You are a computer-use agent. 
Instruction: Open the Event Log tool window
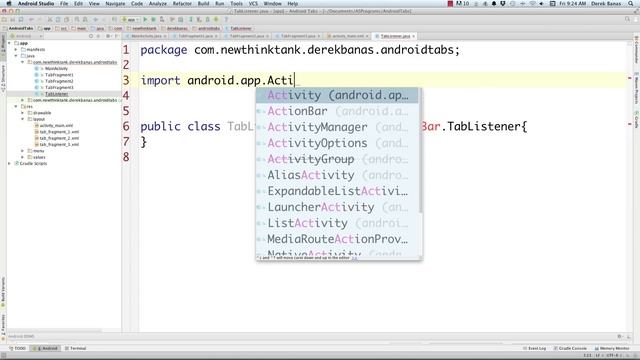point(534,348)
